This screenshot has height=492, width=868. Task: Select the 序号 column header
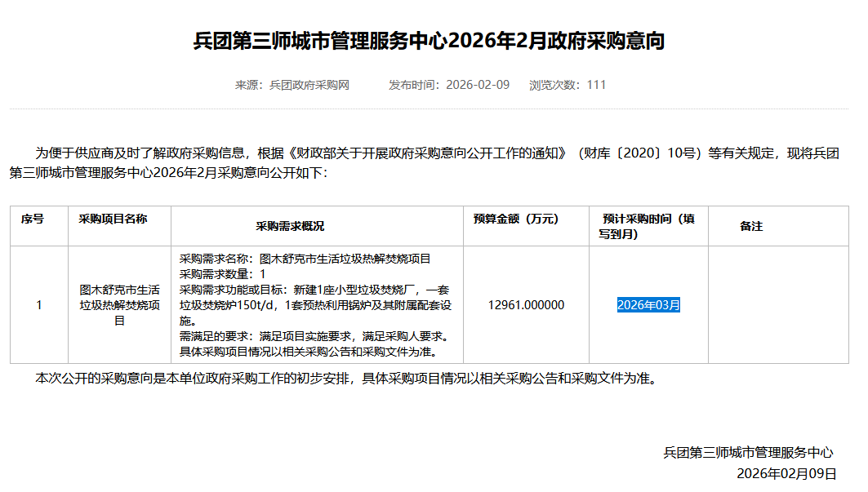pyautogui.click(x=33, y=219)
